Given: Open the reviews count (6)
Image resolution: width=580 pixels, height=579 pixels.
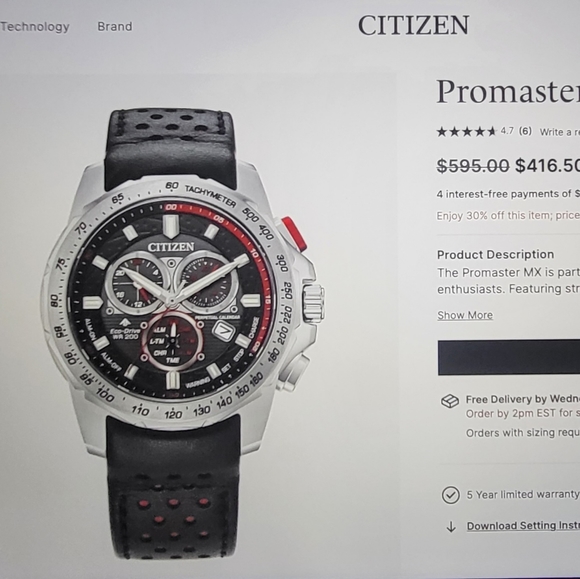Looking at the screenshot, I should point(525,131).
